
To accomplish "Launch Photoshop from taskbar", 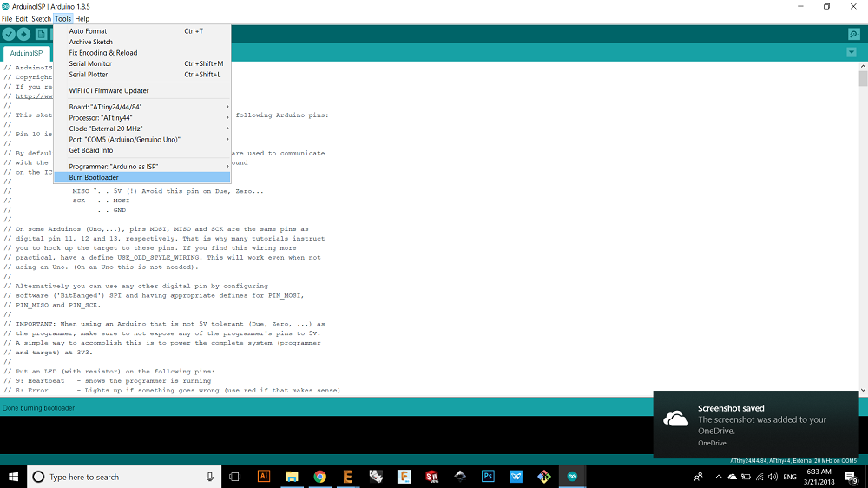I will click(488, 477).
